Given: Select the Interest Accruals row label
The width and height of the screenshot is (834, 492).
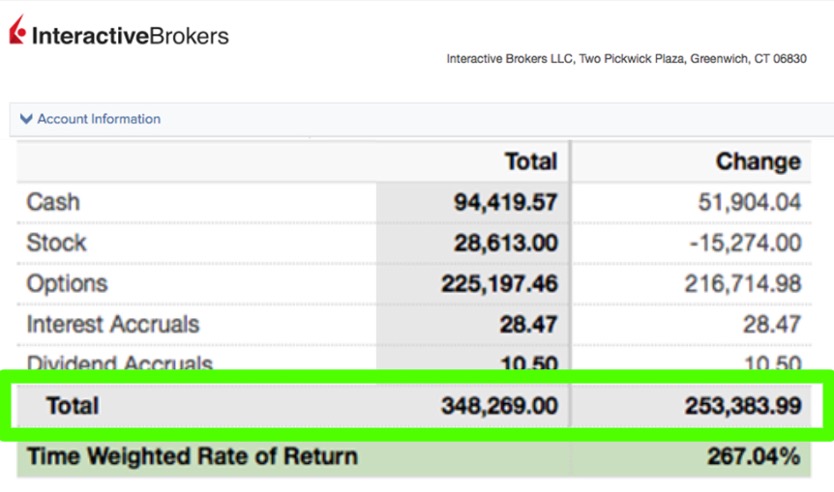Looking at the screenshot, I should 112,325.
